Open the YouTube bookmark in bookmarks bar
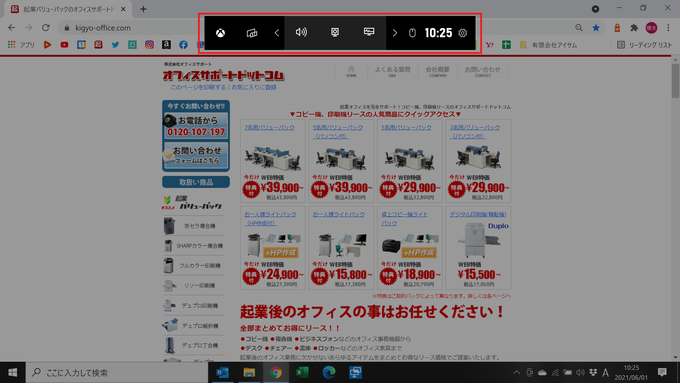680x383 pixels. click(x=64, y=45)
